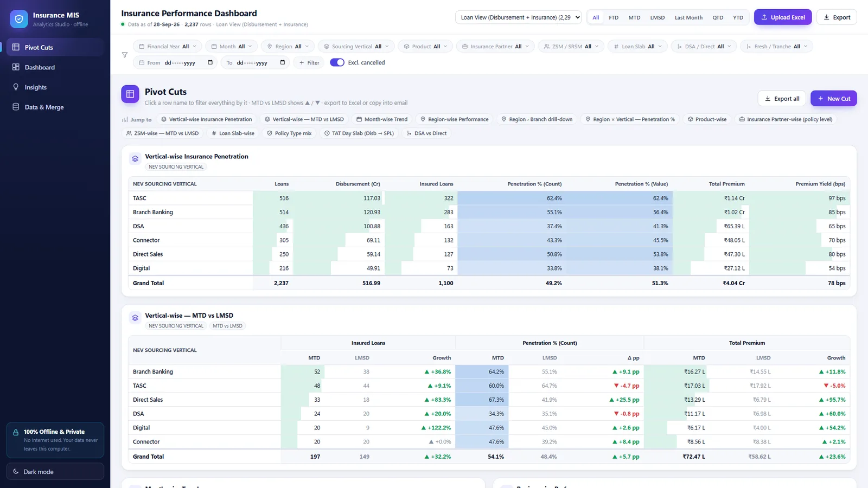The height and width of the screenshot is (488, 868).
Task: Open the Fresh / Tranche filter dropdown
Action: click(x=777, y=47)
